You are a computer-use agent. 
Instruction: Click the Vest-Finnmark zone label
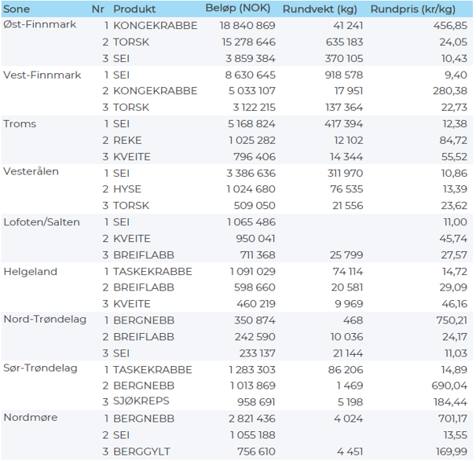(42, 75)
